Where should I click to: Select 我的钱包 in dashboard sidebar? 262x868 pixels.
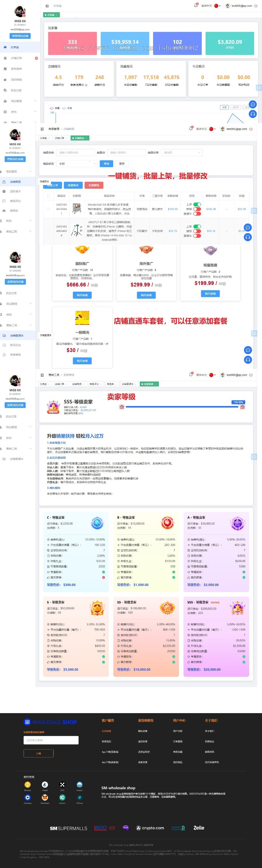[x=20, y=80]
